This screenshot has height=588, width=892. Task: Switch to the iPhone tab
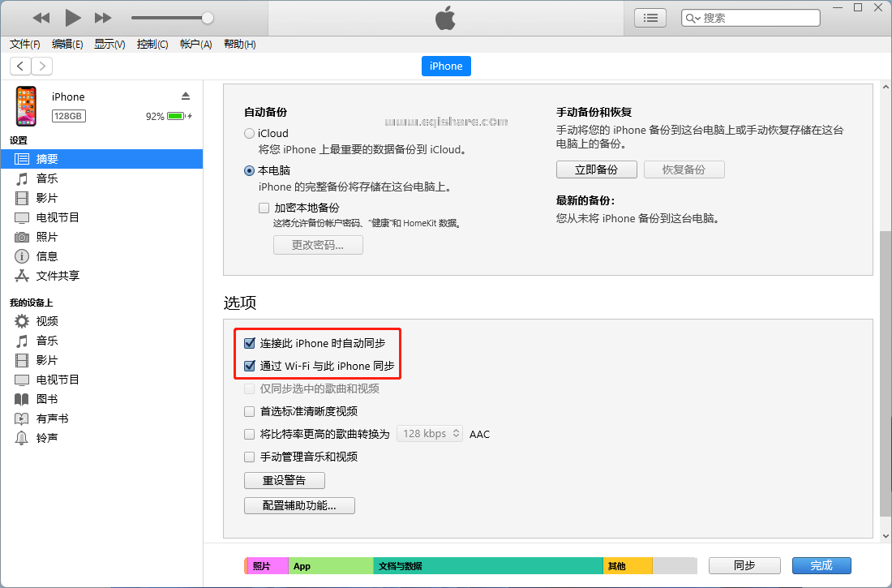446,66
